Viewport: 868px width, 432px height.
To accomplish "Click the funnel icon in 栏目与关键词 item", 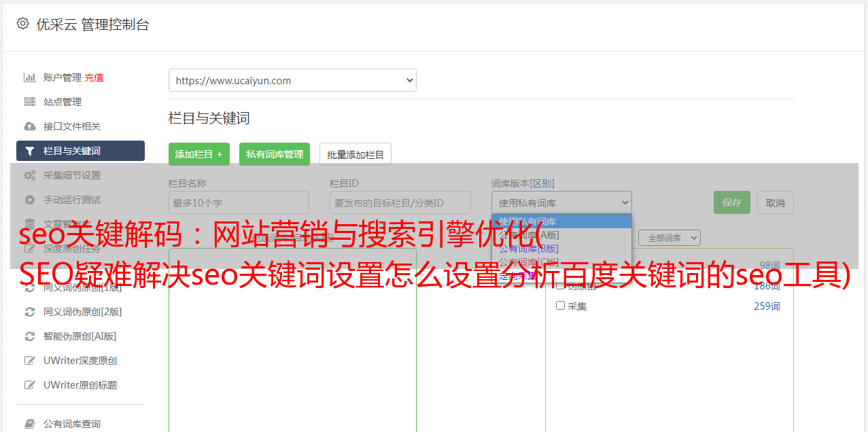I will tap(30, 151).
